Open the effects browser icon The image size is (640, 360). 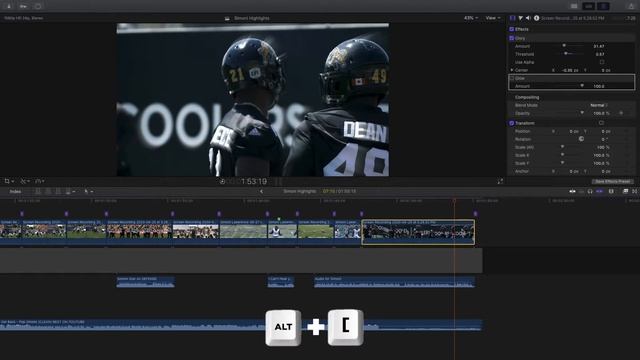(x=625, y=191)
